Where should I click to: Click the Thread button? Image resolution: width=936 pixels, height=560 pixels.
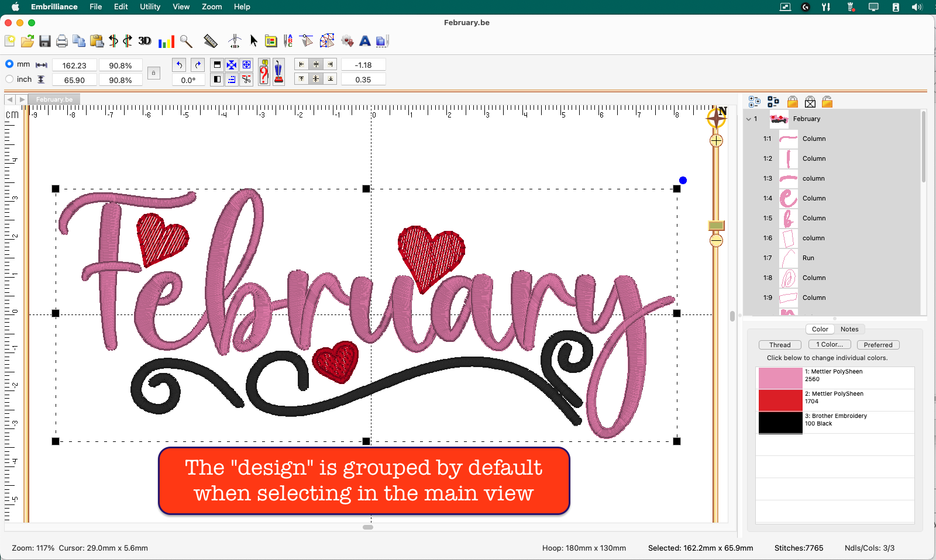(780, 344)
